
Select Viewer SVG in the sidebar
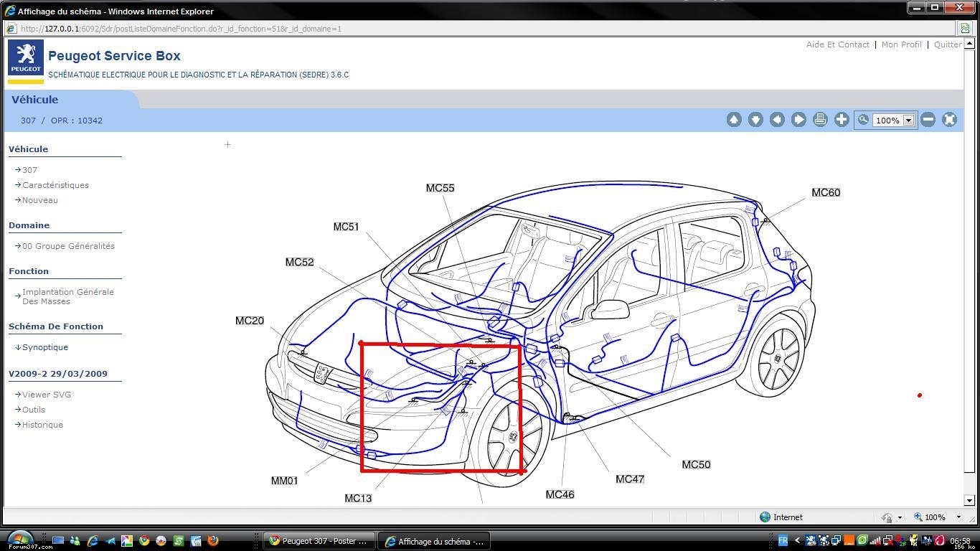point(46,395)
